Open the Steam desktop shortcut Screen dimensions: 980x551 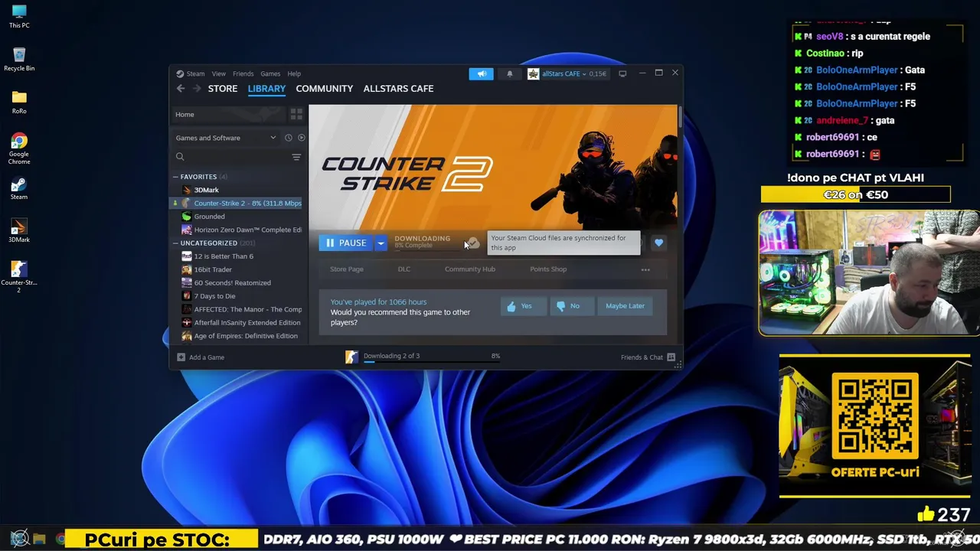tap(19, 188)
